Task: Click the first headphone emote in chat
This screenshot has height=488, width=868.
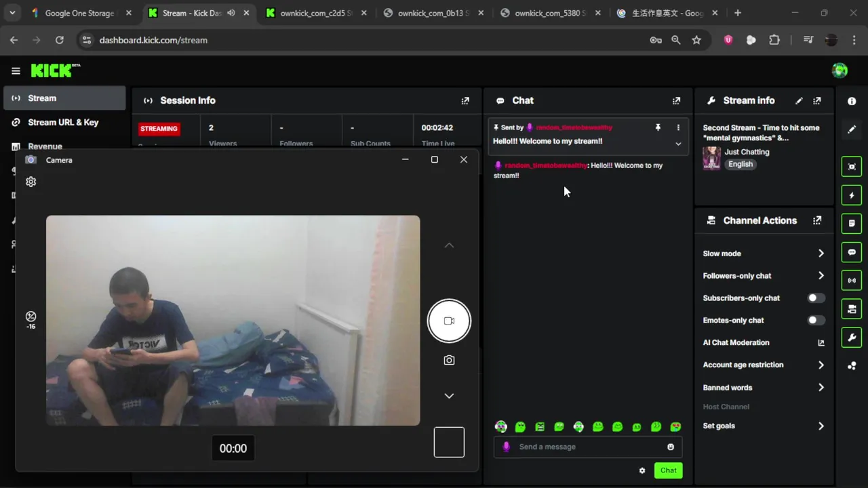Action: point(500,427)
